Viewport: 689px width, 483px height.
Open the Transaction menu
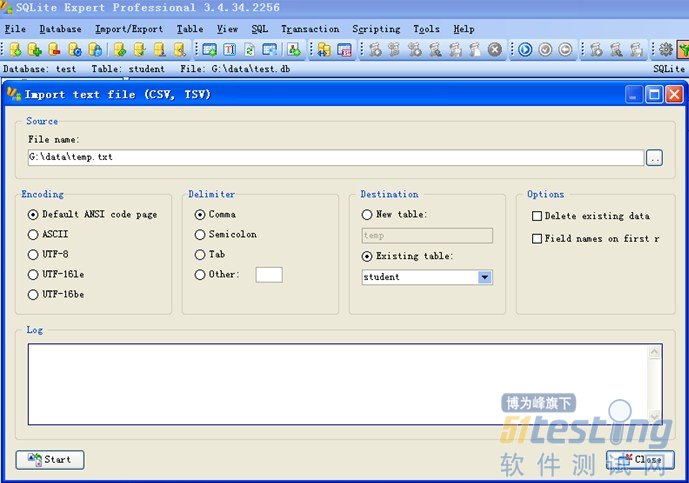[310, 29]
